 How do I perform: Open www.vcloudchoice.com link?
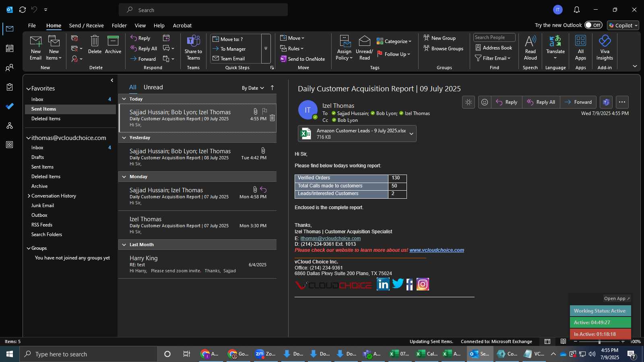[437, 250]
